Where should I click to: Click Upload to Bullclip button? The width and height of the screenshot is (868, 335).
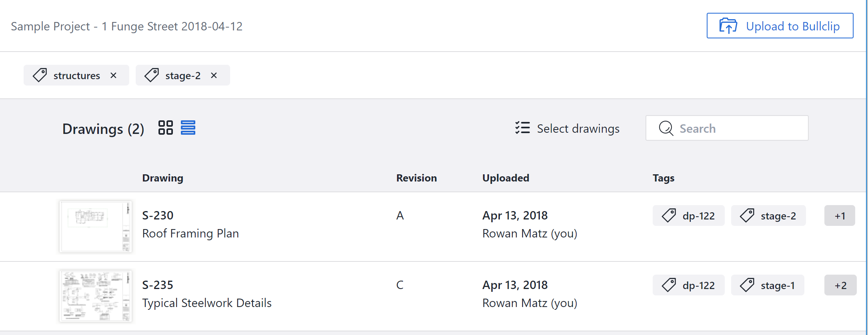click(780, 26)
